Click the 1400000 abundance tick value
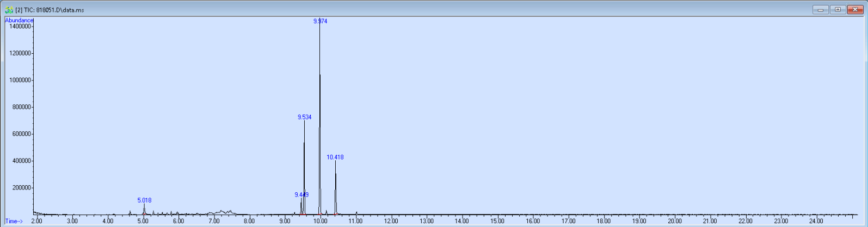Viewport: 868px width, 227px height. pyautogui.click(x=19, y=27)
